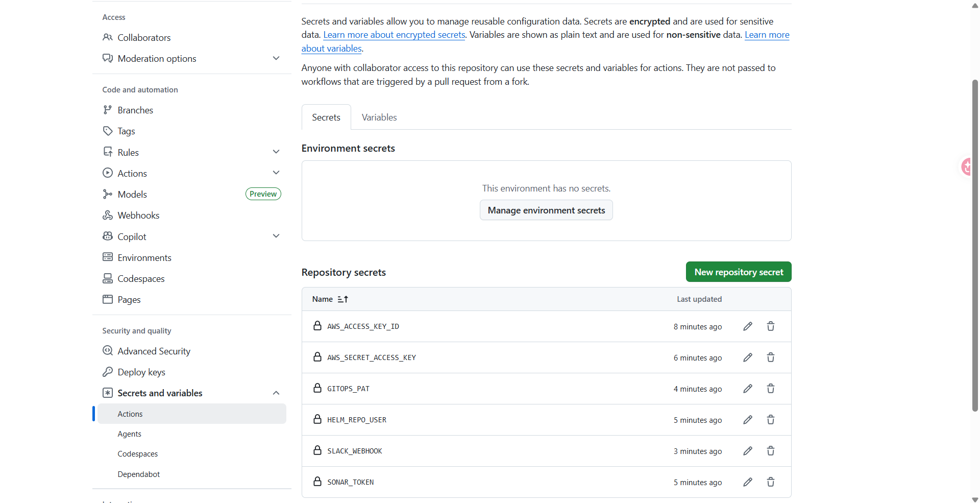980x503 pixels.
Task: Delete the AWS_SECRET_ACCESS_KEY secret trash icon
Action: coord(771,357)
